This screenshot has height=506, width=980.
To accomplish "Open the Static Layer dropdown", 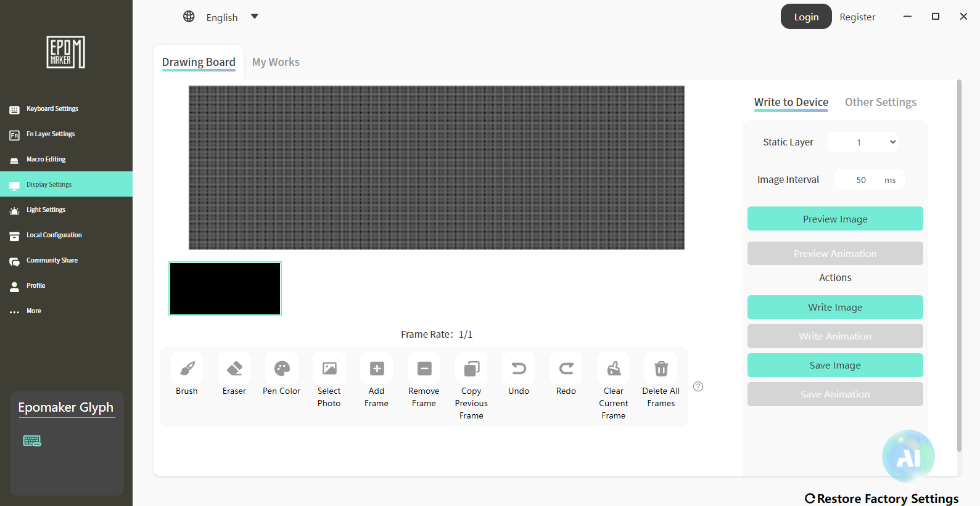I will [863, 142].
